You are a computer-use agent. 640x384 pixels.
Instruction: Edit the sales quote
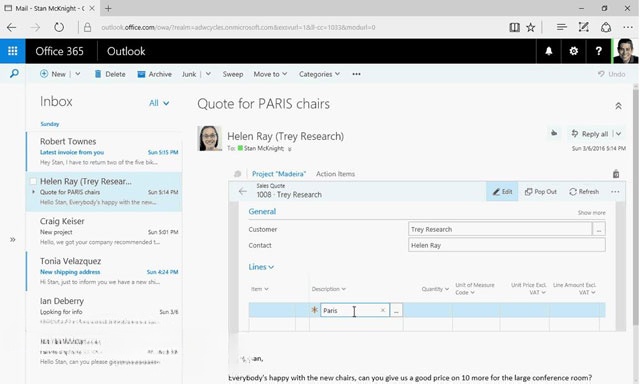tap(502, 191)
